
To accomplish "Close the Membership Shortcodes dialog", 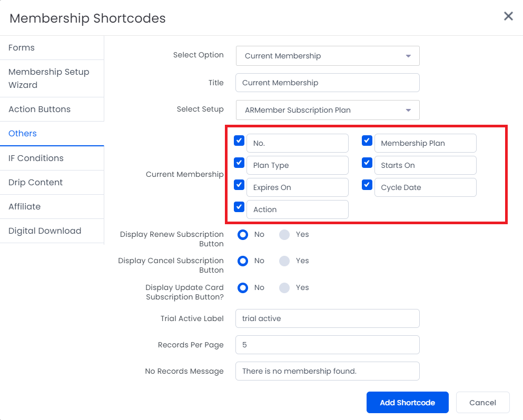I will point(508,16).
